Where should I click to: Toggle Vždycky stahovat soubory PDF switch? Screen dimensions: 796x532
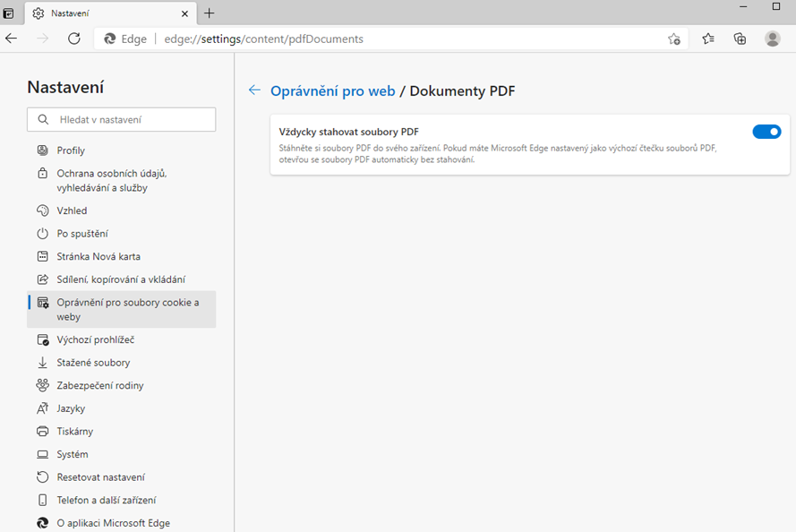pyautogui.click(x=766, y=132)
